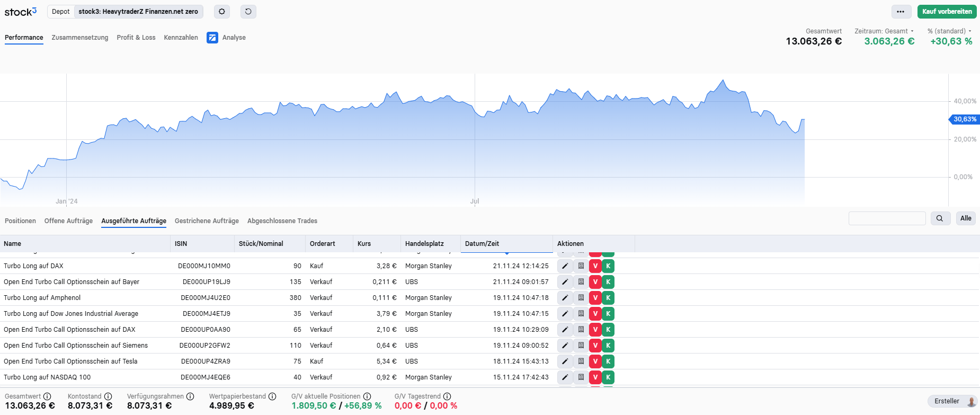Switch to the Positionen tab
This screenshot has height=415, width=980.
(20, 221)
